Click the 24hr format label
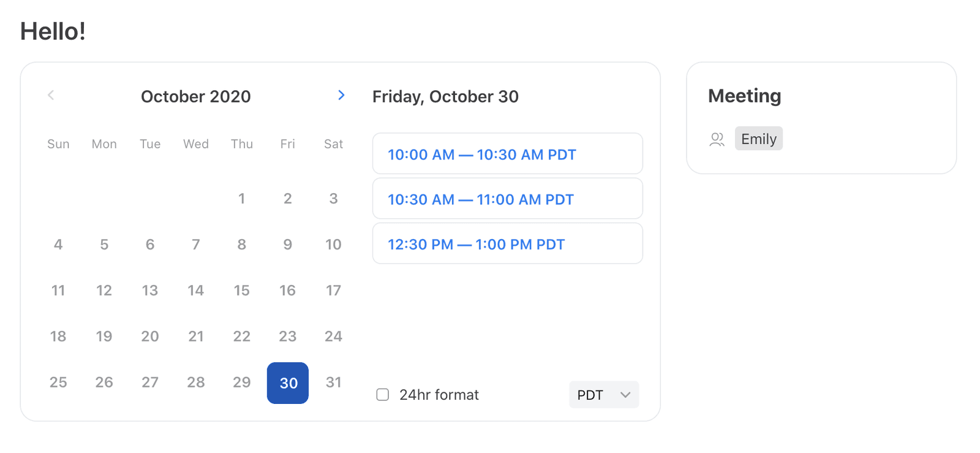 click(x=439, y=395)
